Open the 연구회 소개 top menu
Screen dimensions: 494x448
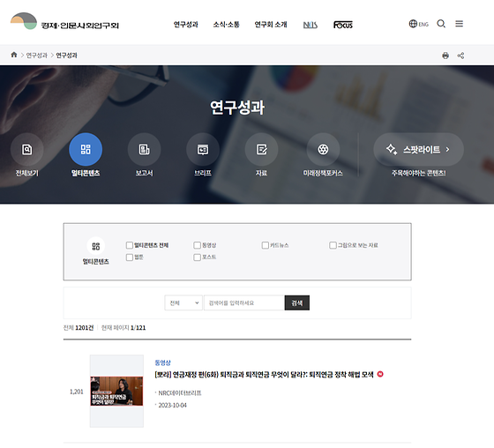[271, 25]
